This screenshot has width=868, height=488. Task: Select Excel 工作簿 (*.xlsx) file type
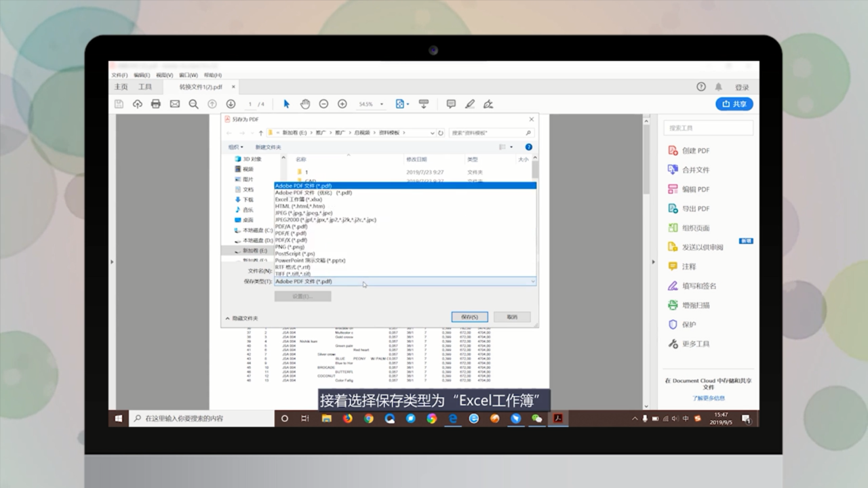tap(299, 199)
